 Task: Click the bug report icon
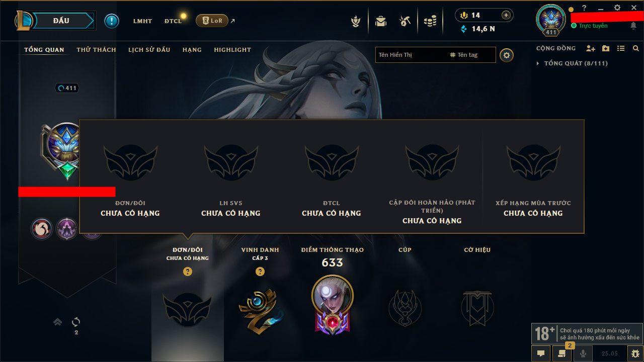pyautogui.click(x=634, y=353)
